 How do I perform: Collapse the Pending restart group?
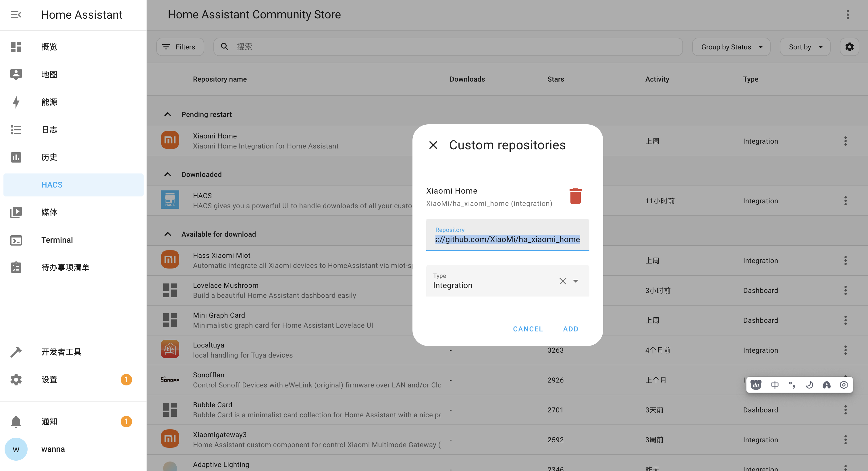point(167,115)
